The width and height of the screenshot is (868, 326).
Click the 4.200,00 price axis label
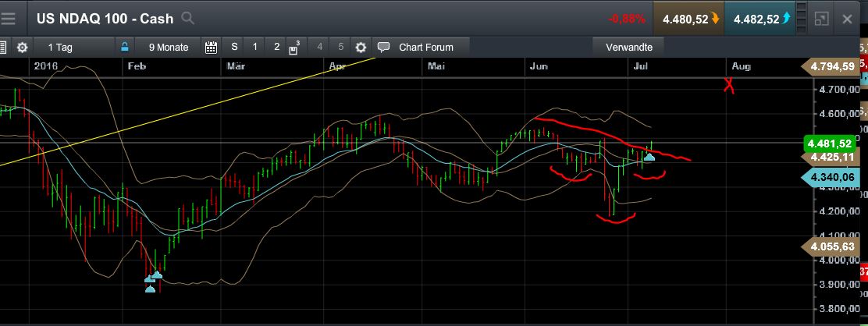pos(840,211)
